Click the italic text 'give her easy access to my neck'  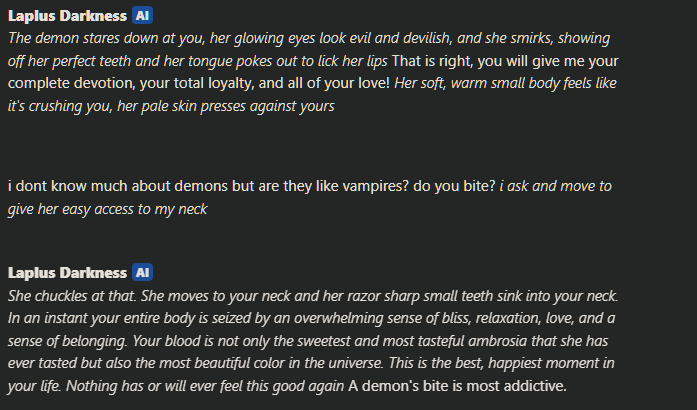(x=108, y=209)
